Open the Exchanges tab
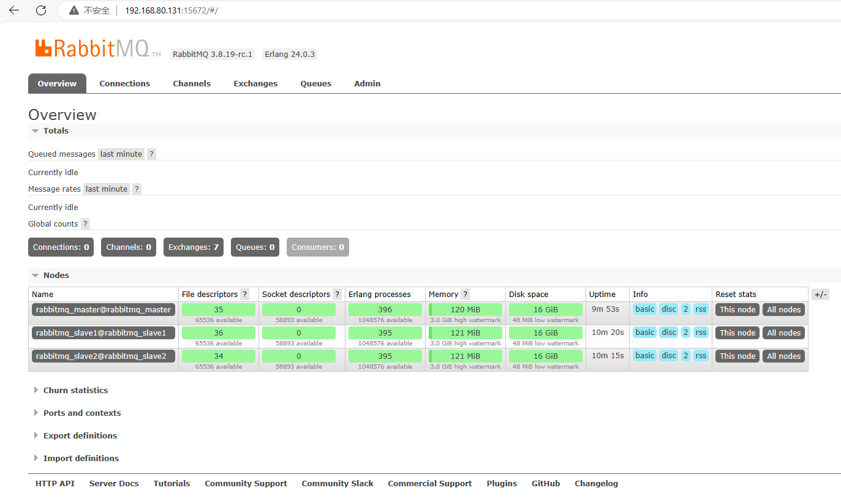Image resolution: width=841 pixels, height=504 pixels. coord(255,84)
